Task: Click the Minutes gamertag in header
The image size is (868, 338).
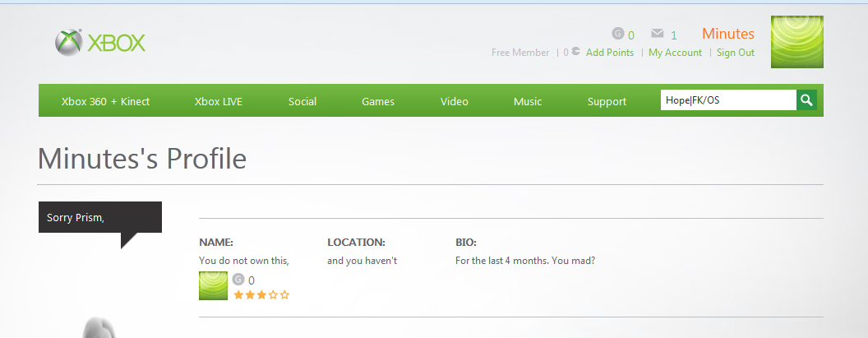Action: [728, 34]
